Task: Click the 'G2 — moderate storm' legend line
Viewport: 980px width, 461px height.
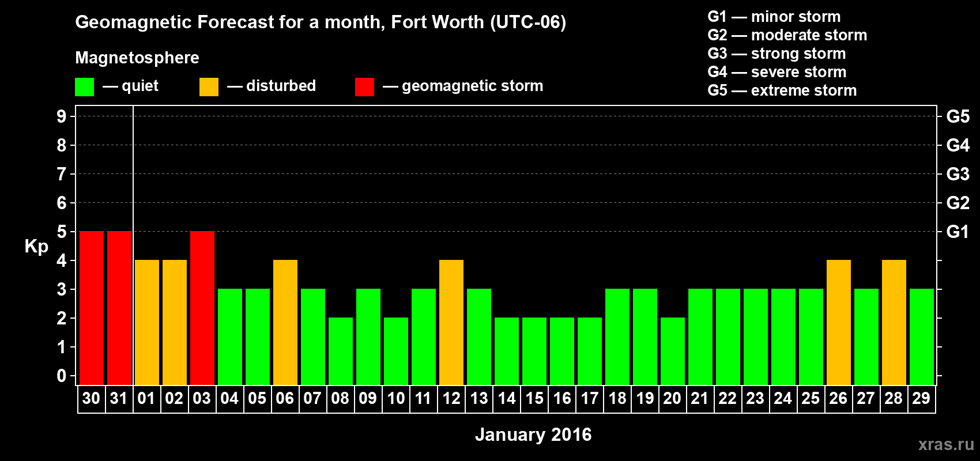Action: click(x=787, y=35)
